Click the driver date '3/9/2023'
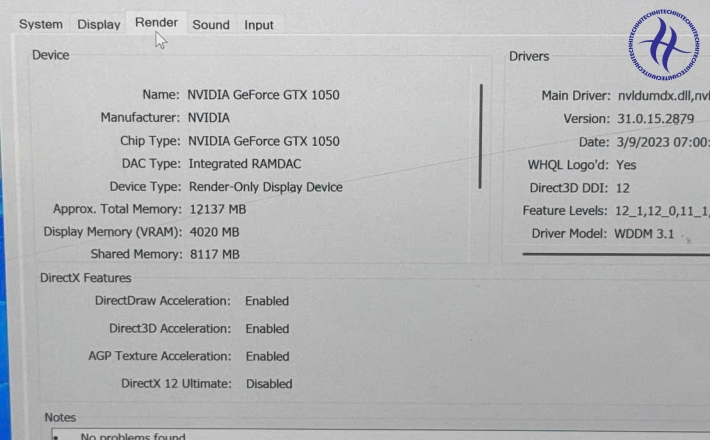Image resolution: width=710 pixels, height=440 pixels. 643,142
